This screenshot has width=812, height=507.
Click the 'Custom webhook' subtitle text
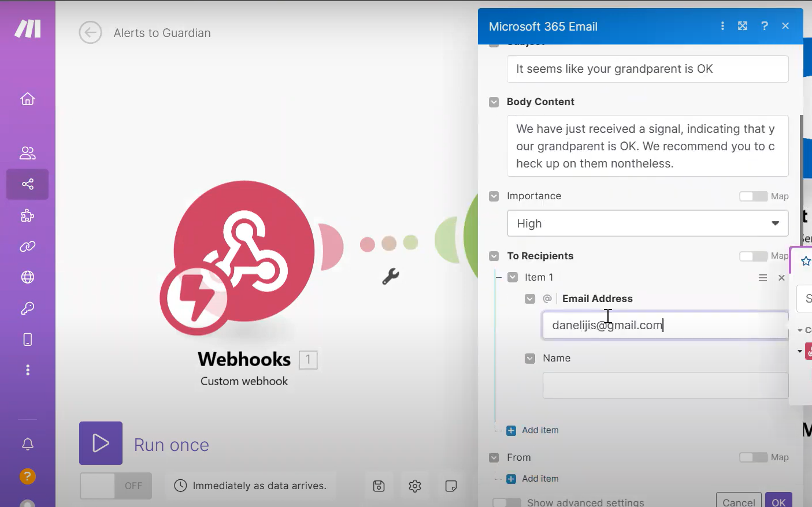(244, 381)
